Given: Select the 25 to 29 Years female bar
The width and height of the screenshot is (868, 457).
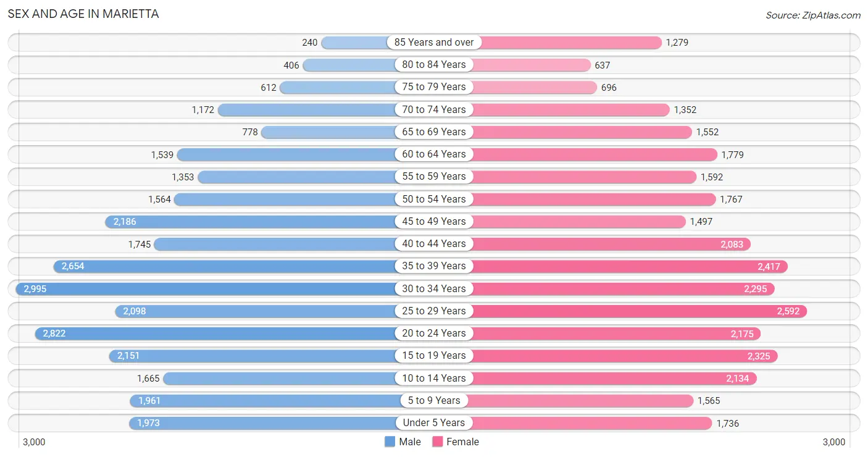Looking at the screenshot, I should [x=636, y=311].
